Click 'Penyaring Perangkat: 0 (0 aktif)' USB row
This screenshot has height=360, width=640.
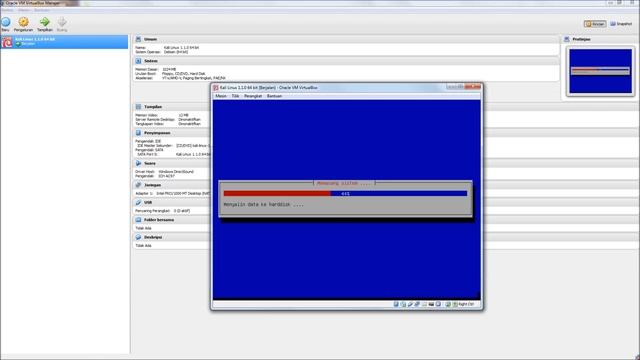tap(162, 211)
